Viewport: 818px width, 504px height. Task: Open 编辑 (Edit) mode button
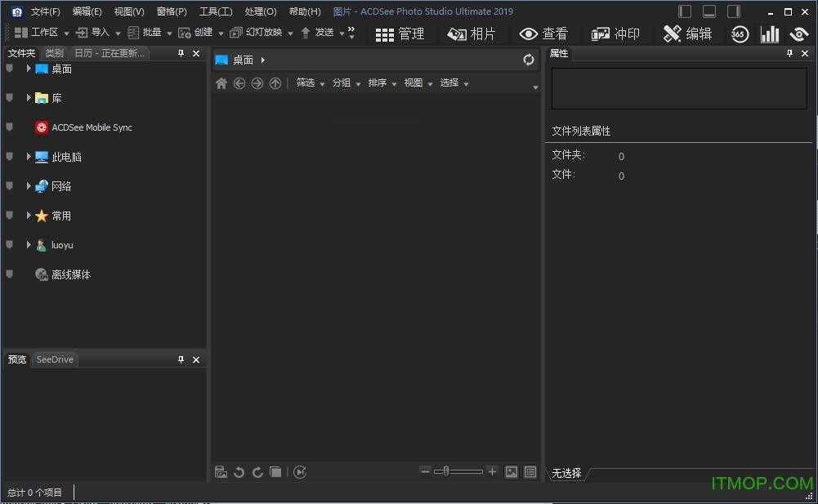(699, 33)
